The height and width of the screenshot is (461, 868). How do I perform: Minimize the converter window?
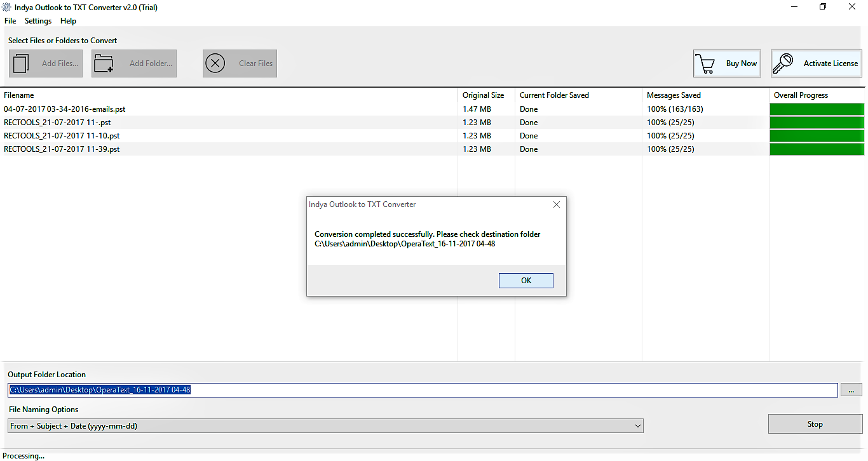coord(795,7)
